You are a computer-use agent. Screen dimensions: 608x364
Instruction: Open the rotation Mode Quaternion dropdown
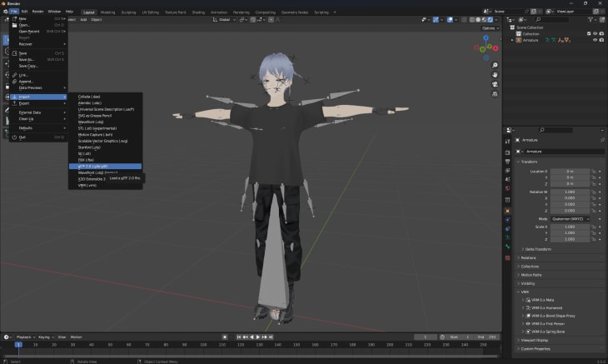(568, 219)
